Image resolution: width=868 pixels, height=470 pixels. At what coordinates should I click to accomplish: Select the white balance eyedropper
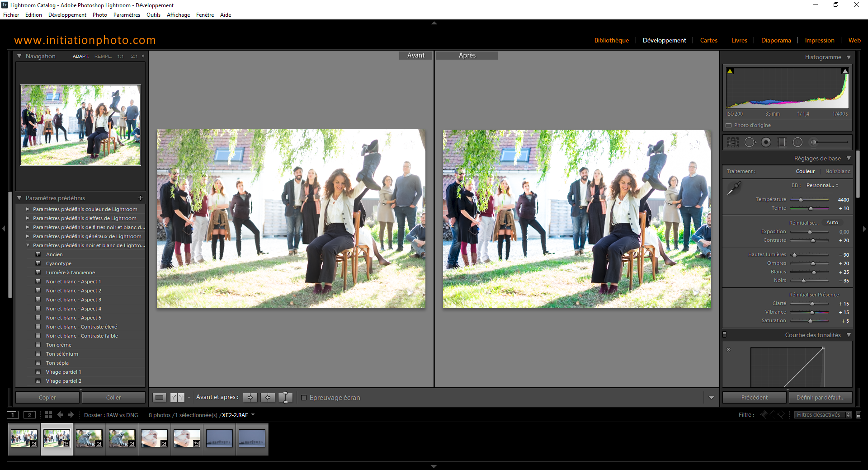734,188
